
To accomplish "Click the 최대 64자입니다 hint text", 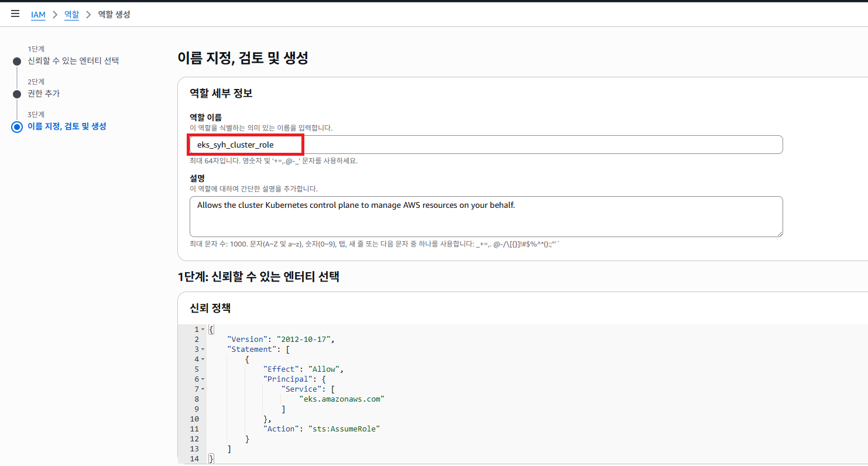I will [x=273, y=160].
